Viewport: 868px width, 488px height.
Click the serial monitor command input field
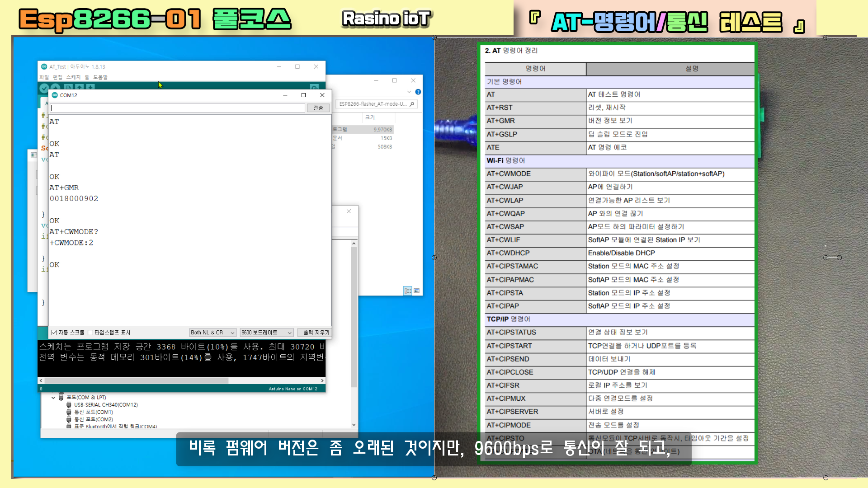click(x=177, y=108)
